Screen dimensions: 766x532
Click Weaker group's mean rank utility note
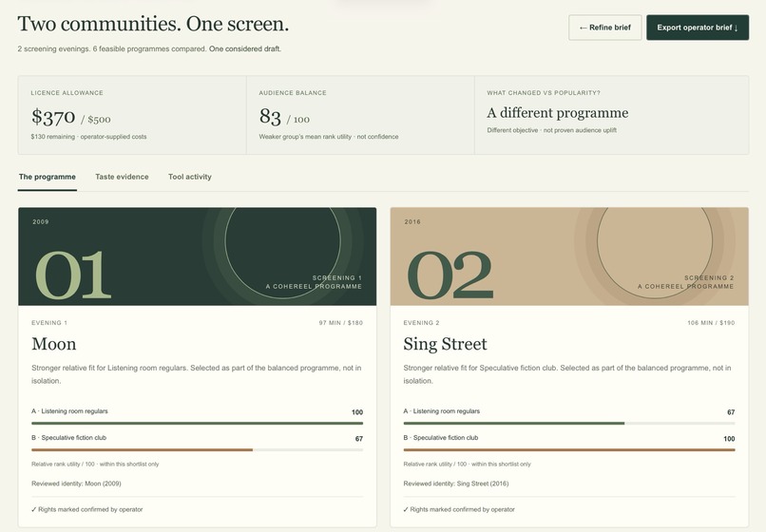click(329, 137)
